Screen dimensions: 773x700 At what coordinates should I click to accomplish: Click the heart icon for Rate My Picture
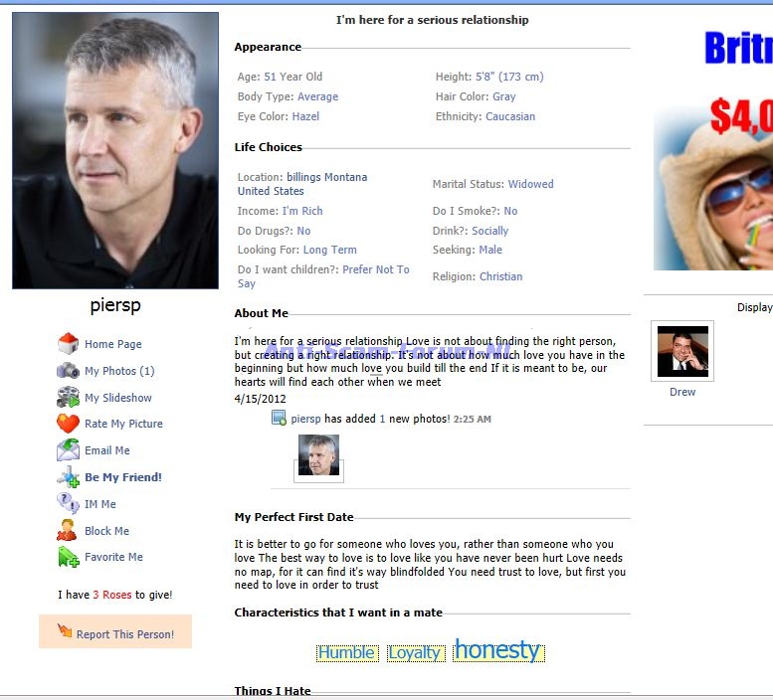point(68,424)
